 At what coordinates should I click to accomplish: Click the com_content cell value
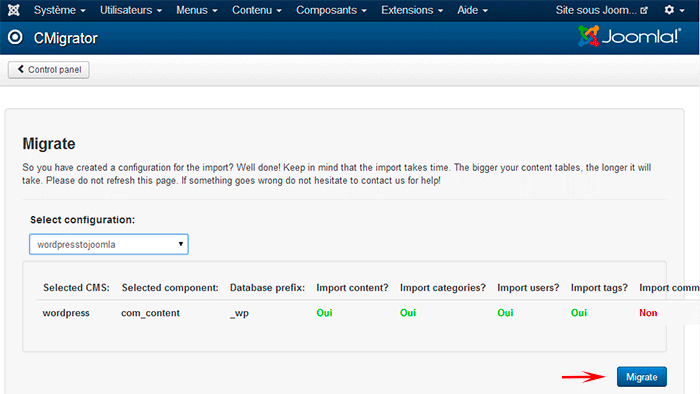point(150,313)
